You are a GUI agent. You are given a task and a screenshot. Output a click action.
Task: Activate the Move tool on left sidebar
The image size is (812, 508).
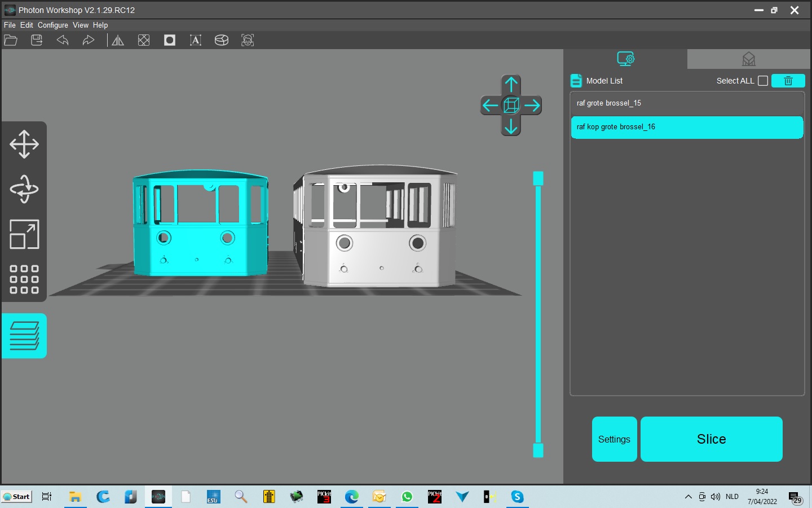point(24,144)
